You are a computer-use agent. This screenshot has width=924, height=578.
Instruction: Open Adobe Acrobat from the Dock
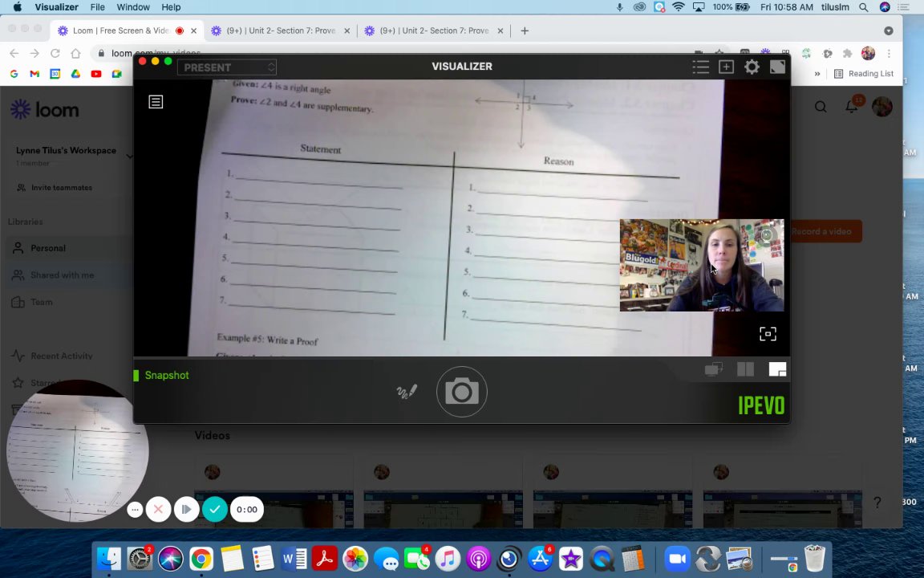(x=325, y=559)
